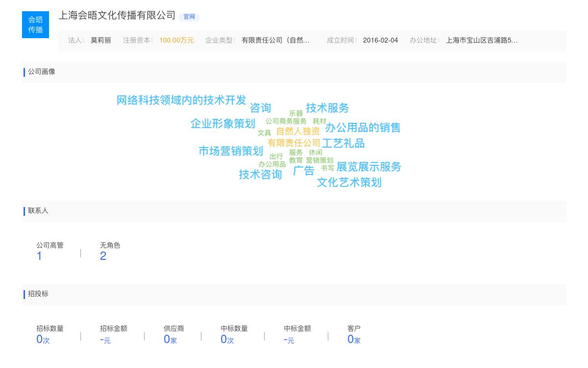The image size is (588, 368).
Task: Click word cloud tag 网络科技领域内的技术开发
Action: coord(181,100)
